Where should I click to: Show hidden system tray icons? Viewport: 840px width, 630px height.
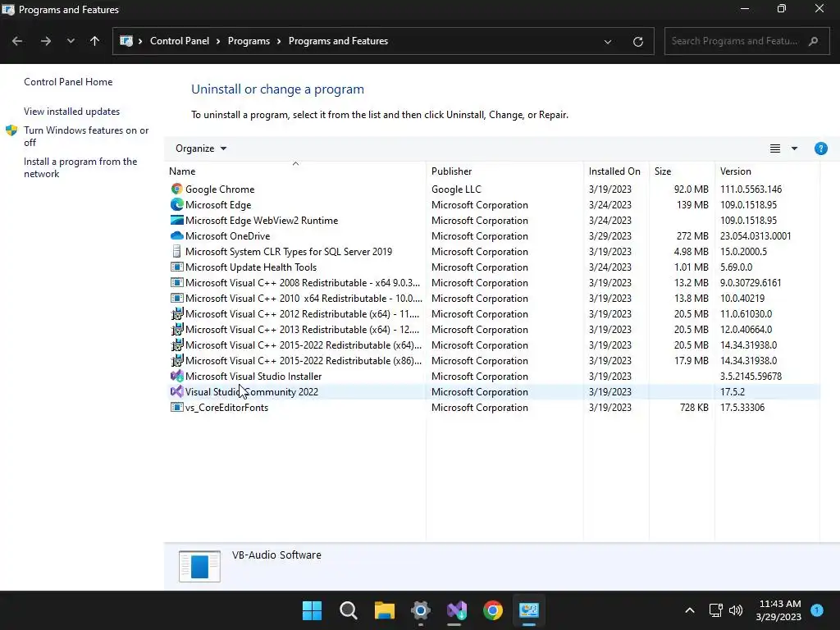[690, 610]
